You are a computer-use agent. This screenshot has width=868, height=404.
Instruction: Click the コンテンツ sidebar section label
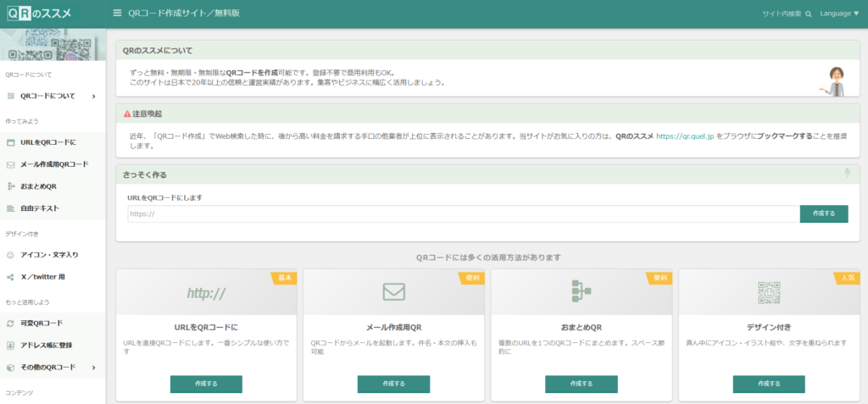tap(19, 393)
